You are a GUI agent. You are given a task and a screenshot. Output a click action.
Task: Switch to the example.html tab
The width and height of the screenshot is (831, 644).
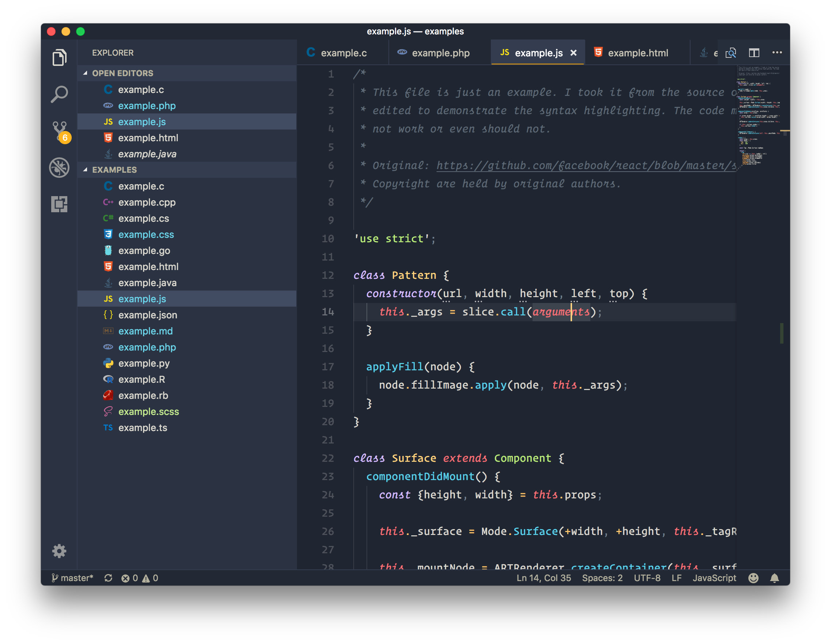click(x=638, y=53)
